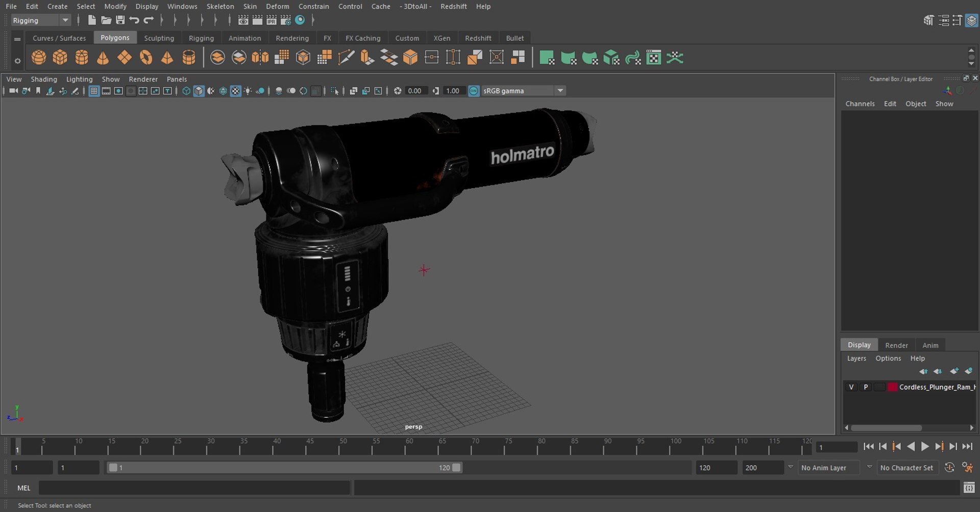Open the Rigging menu set dropdown
Image resolution: width=980 pixels, height=512 pixels.
40,20
